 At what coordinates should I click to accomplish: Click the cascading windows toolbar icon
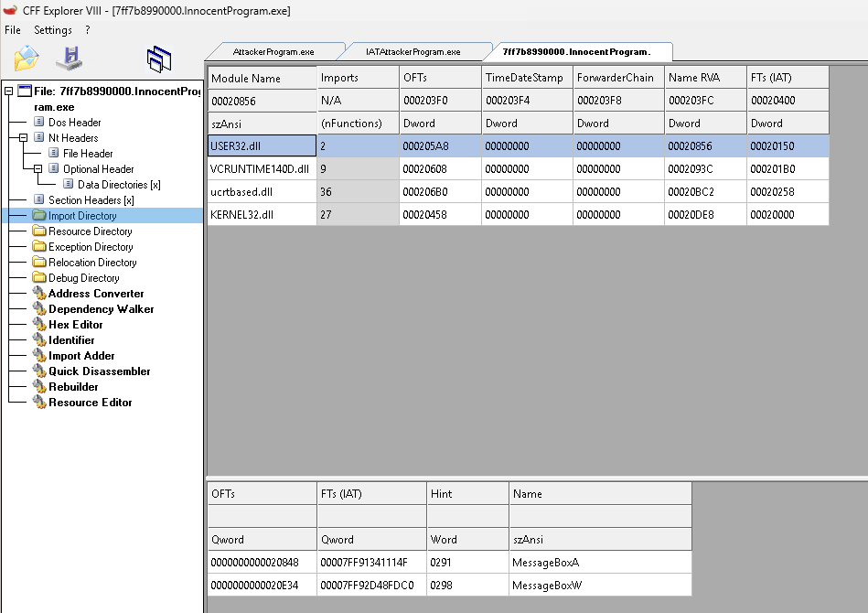(x=159, y=59)
